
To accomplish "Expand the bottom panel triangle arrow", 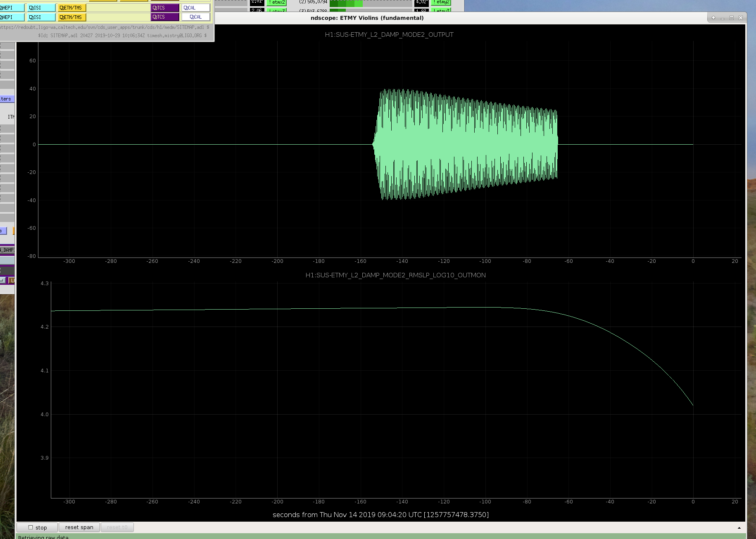I will (739, 528).
